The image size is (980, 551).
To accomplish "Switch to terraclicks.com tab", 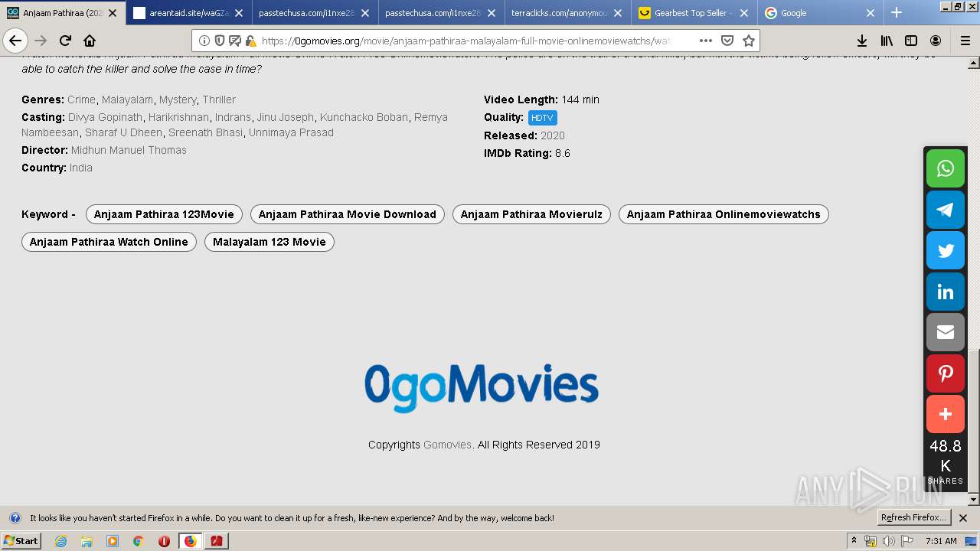I will pos(567,13).
